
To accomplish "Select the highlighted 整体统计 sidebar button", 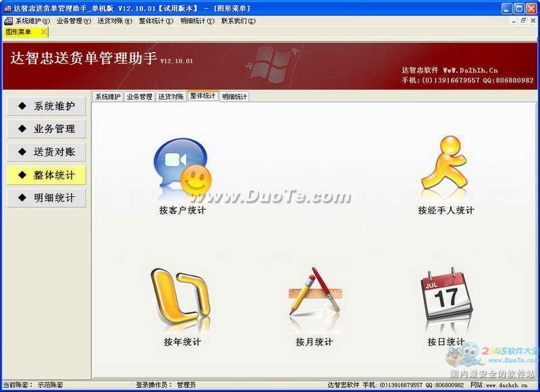I will pos(46,175).
